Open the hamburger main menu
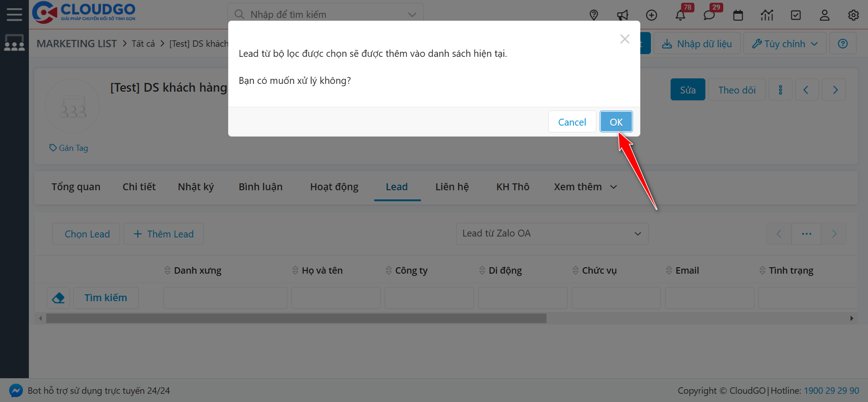The image size is (868, 402). [14, 14]
